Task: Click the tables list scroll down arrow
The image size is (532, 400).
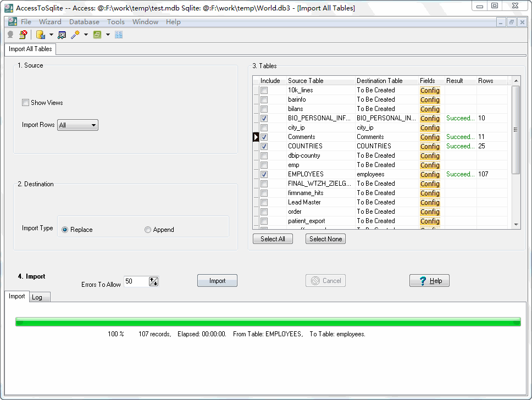Action: 516,225
